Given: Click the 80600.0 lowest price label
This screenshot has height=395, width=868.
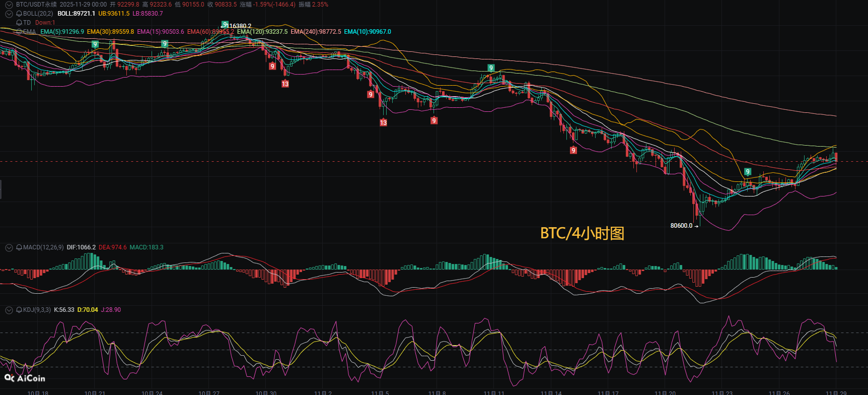Looking at the screenshot, I should tap(681, 226).
